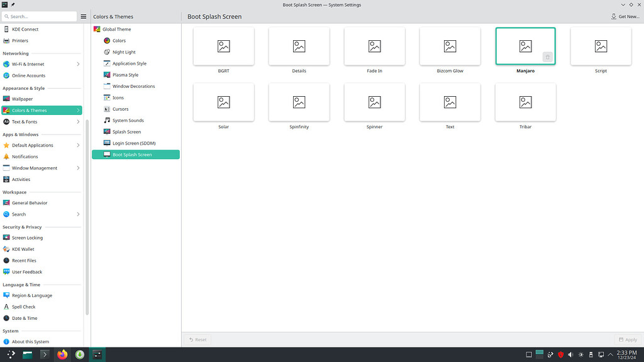Click the KDE Wallet icon in sidebar
This screenshot has width=644, height=362.
[x=6, y=250]
